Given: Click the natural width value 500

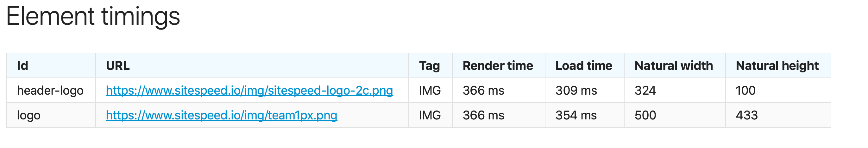Looking at the screenshot, I should click(645, 115).
